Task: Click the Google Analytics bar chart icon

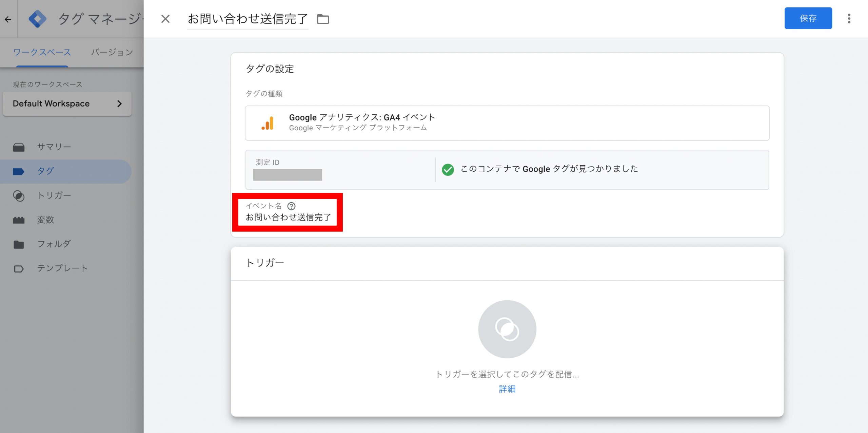Action: click(268, 123)
